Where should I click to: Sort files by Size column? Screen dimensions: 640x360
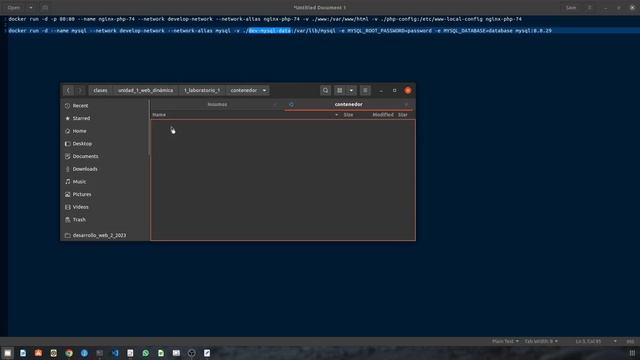click(348, 115)
